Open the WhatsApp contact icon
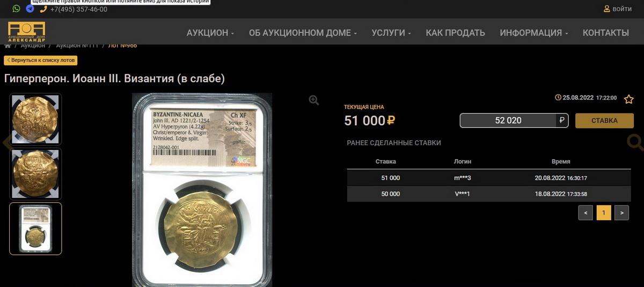Screen dimensions: 644x287 [x=17, y=9]
